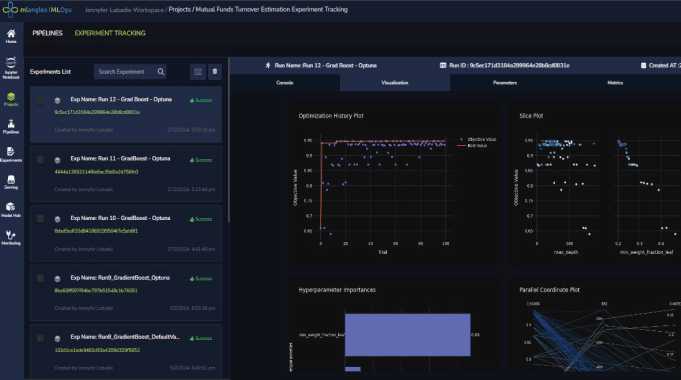Click the Success badge on Run 10
The height and width of the screenshot is (380, 681).
point(201,219)
